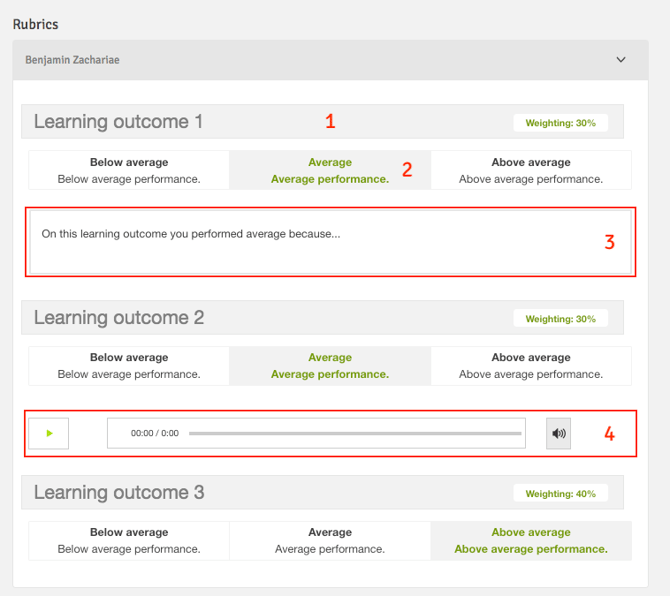
Task: Collapse the Benjamin Zachariae rubric panel
Action: click(x=620, y=60)
